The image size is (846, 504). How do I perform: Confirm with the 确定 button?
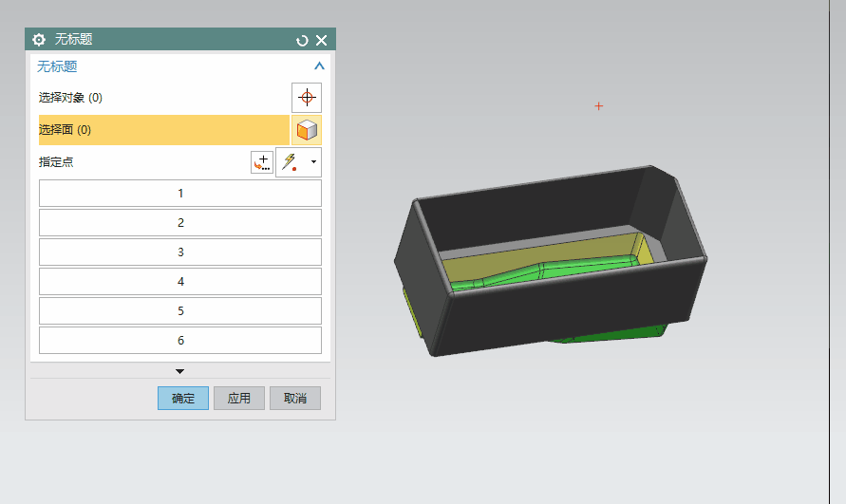pyautogui.click(x=183, y=399)
